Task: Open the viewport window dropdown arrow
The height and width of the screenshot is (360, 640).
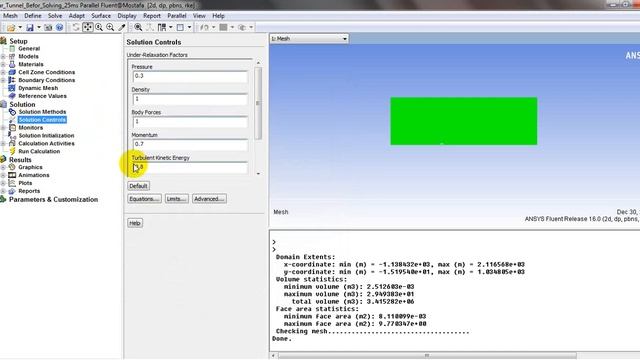Action: [x=189, y=27]
